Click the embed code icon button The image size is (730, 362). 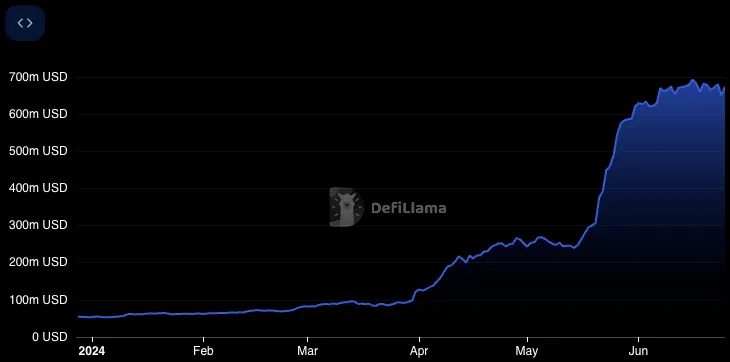point(25,23)
